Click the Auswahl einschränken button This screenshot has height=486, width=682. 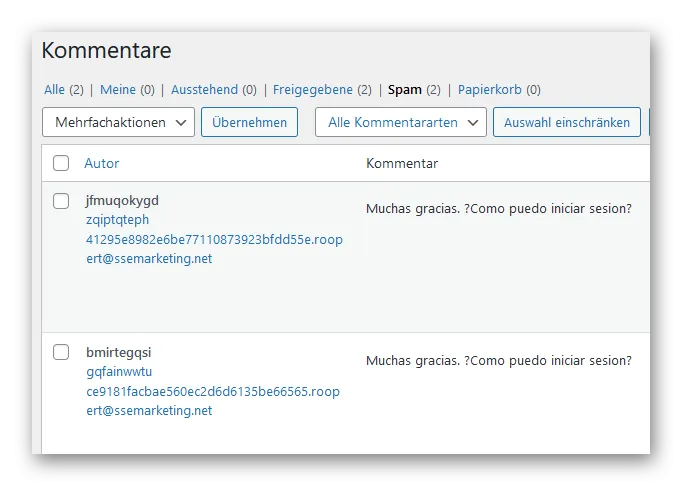click(x=567, y=122)
